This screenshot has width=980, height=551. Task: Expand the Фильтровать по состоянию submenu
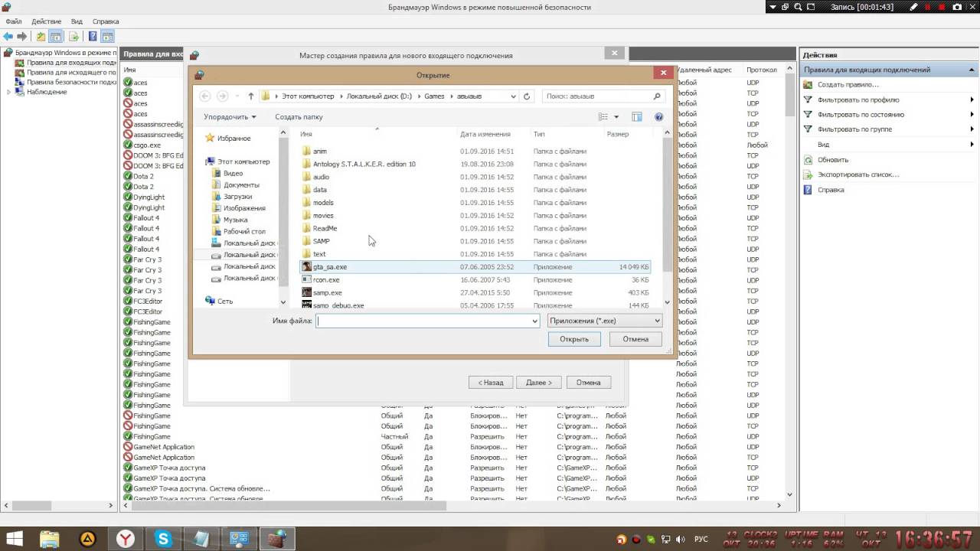click(972, 114)
